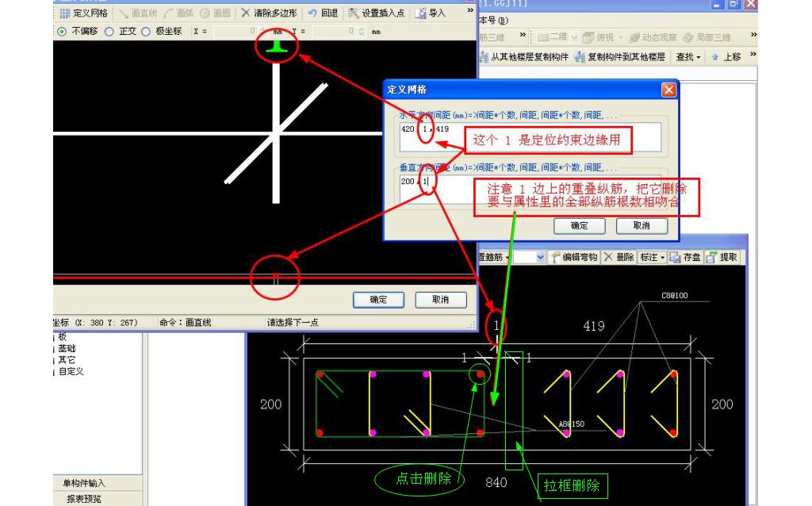Open the 查找 dropdown
Viewport: 812px width, 506px height.
pyautogui.click(x=688, y=57)
